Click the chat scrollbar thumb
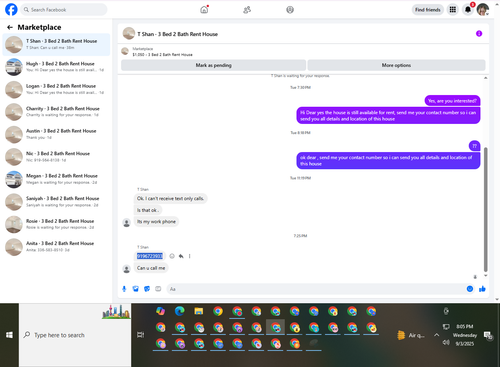 (486, 209)
